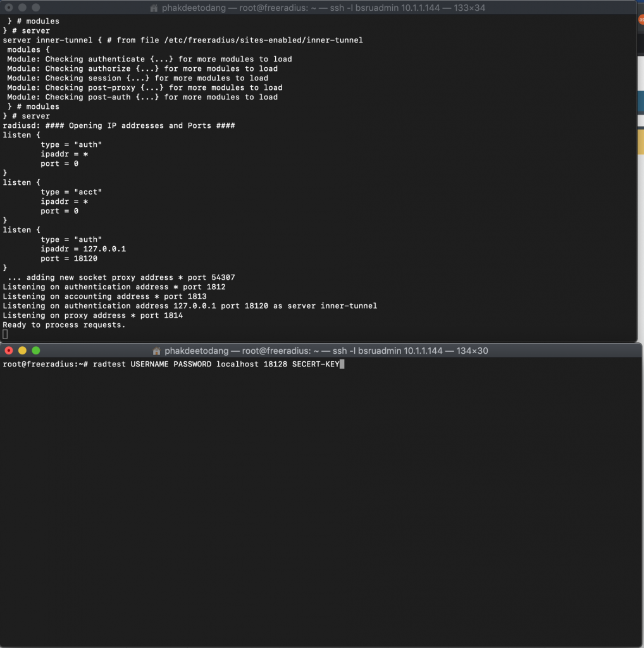Click the SECERT-KEY text in the command

[316, 364]
